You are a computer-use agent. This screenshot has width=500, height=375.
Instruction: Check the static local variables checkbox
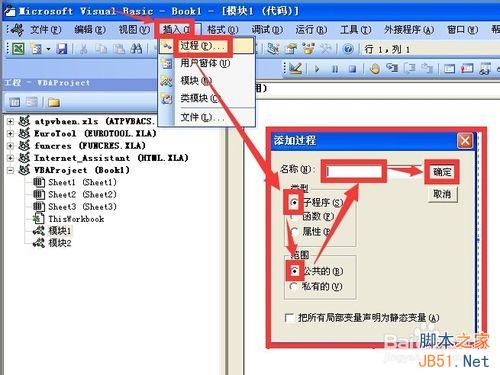coord(289,317)
